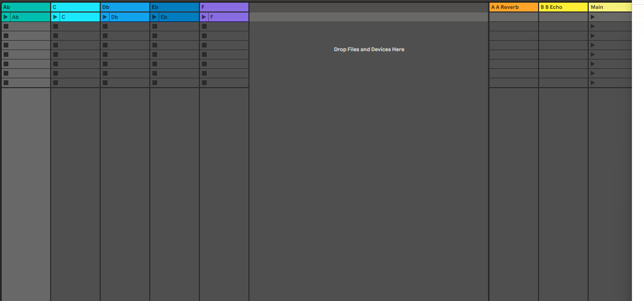Launch the bottom scene in the Main column

click(592, 83)
